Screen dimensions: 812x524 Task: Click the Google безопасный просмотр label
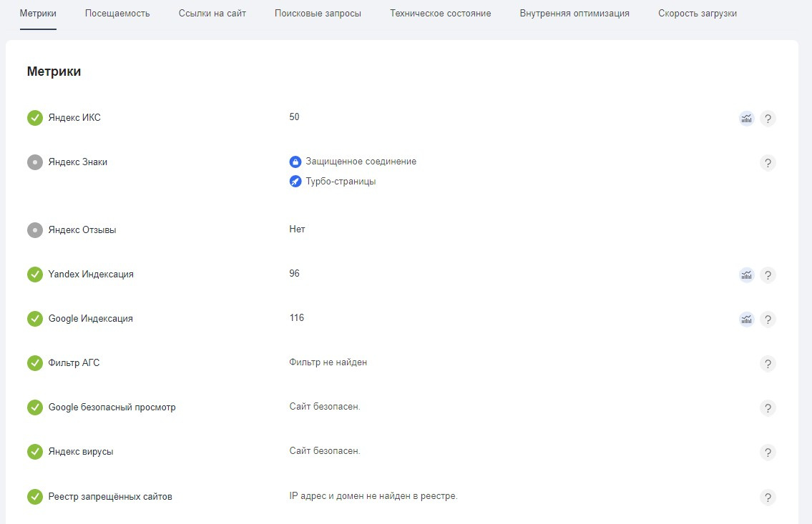112,407
